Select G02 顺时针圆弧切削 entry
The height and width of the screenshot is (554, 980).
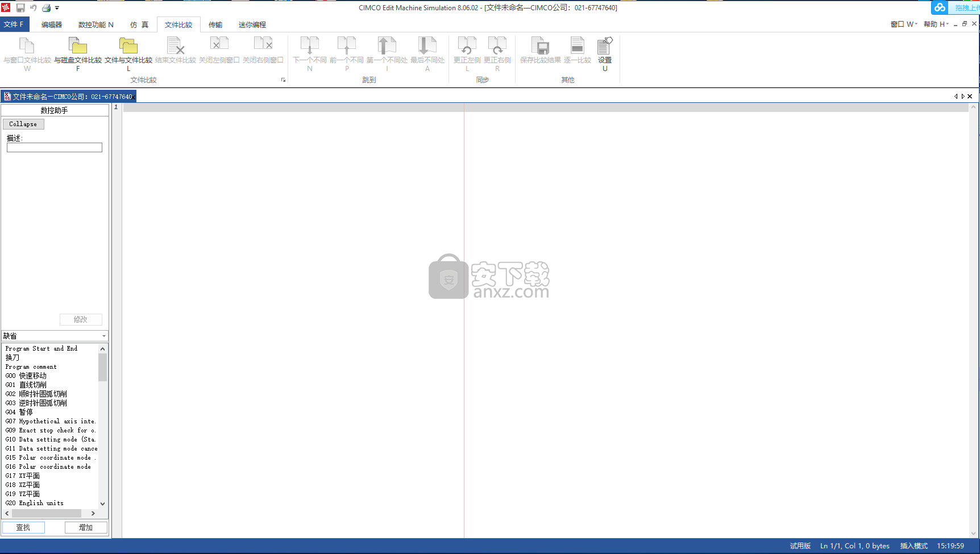point(36,394)
